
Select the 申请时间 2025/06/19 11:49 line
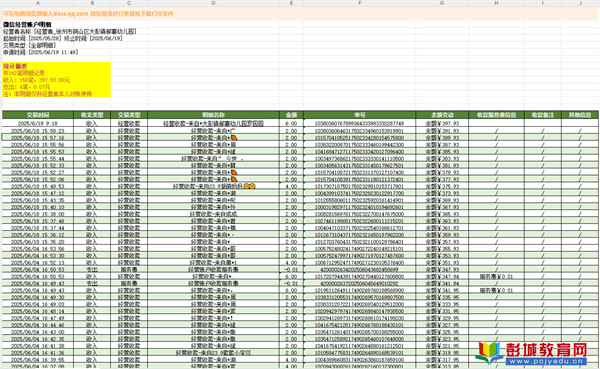[41, 52]
